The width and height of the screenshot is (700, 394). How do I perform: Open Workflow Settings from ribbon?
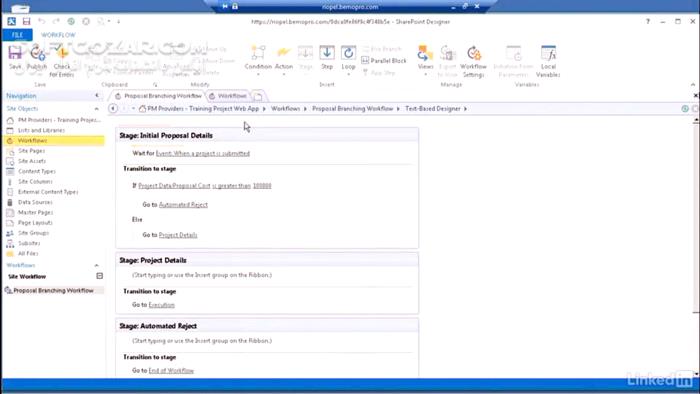[x=473, y=61]
